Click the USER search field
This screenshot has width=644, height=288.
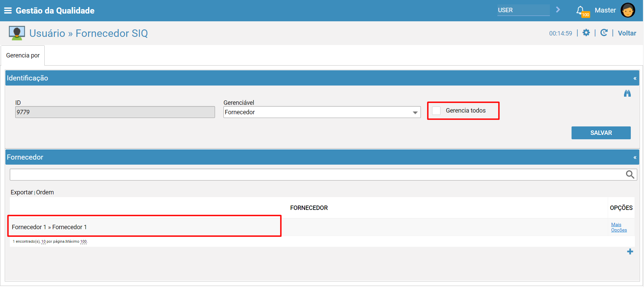tap(523, 10)
